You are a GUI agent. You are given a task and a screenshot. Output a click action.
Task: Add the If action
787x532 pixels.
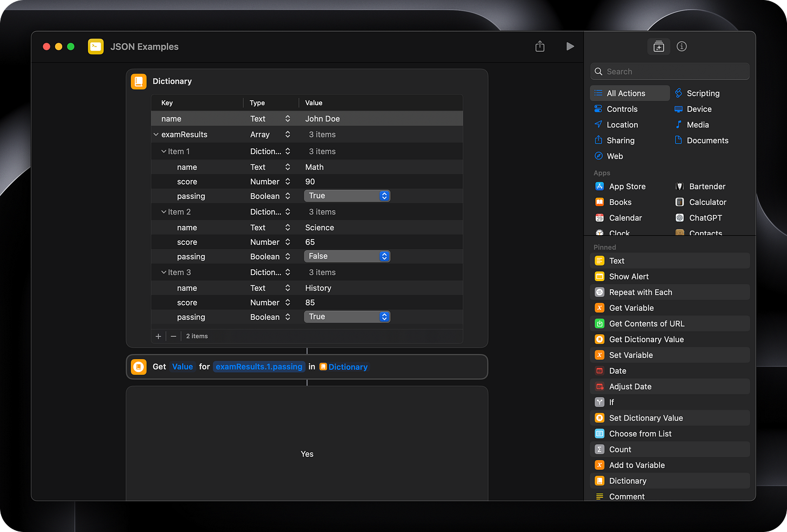(x=670, y=402)
